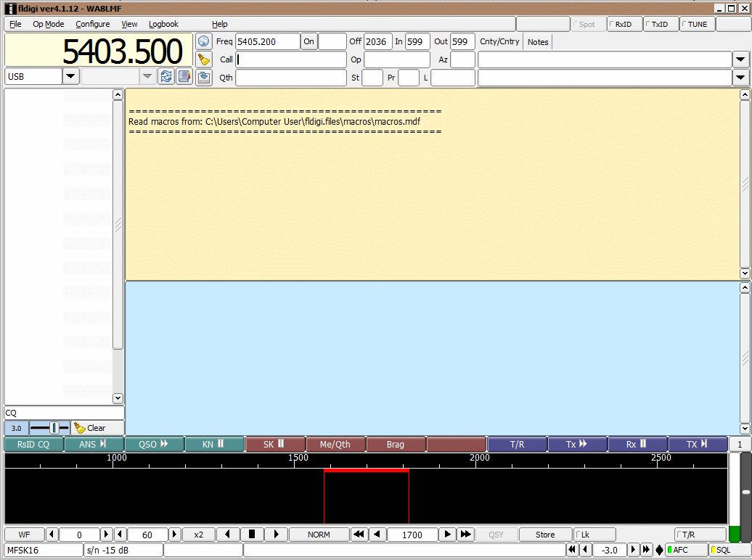Open the File menu
This screenshot has height=560, width=752.
pyautogui.click(x=15, y=24)
